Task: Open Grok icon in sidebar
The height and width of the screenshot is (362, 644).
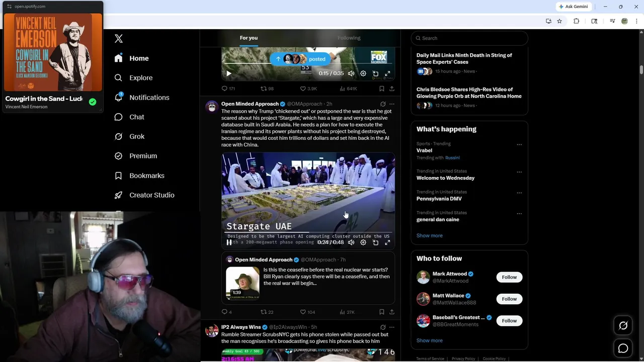Action: [118, 136]
